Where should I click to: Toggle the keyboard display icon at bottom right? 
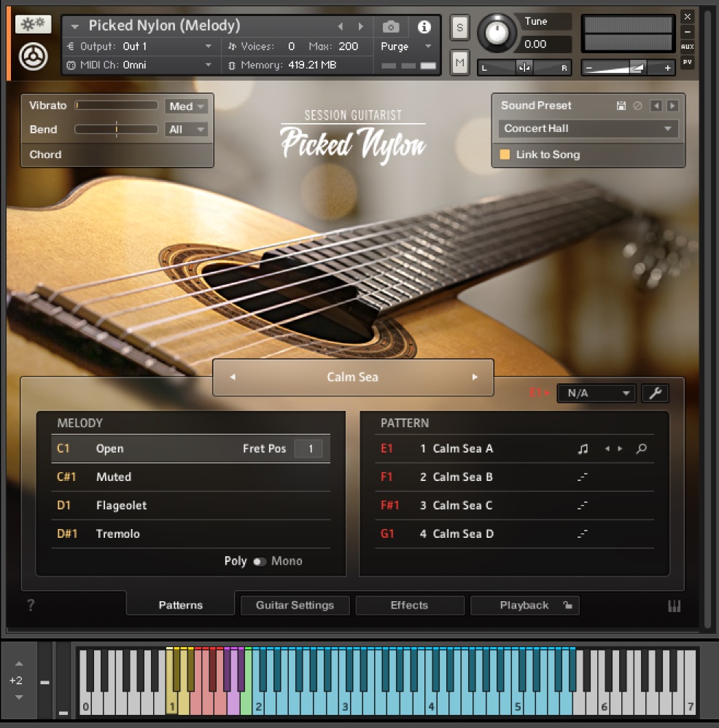pyautogui.click(x=674, y=606)
